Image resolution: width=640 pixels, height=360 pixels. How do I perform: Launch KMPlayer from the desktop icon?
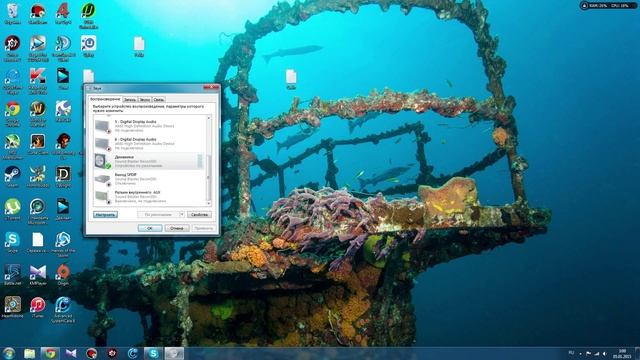pyautogui.click(x=38, y=275)
